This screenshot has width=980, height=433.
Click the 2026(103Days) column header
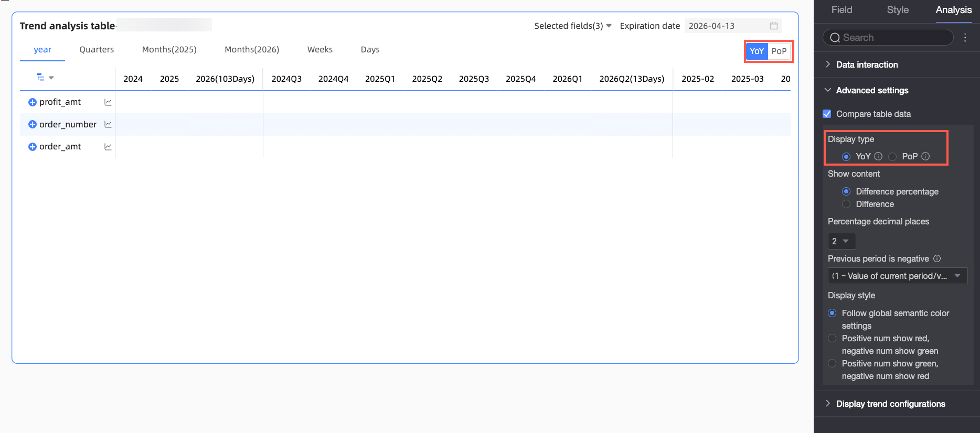click(225, 79)
